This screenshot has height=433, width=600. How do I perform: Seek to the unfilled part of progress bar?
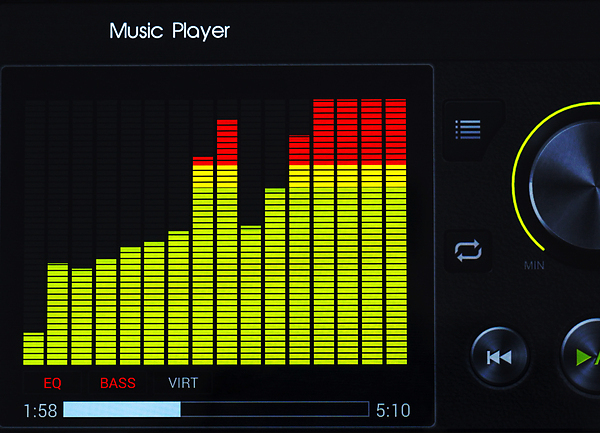click(x=275, y=409)
